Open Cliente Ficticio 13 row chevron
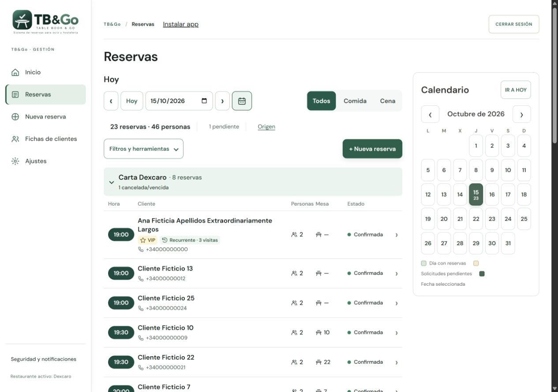 pos(397,273)
